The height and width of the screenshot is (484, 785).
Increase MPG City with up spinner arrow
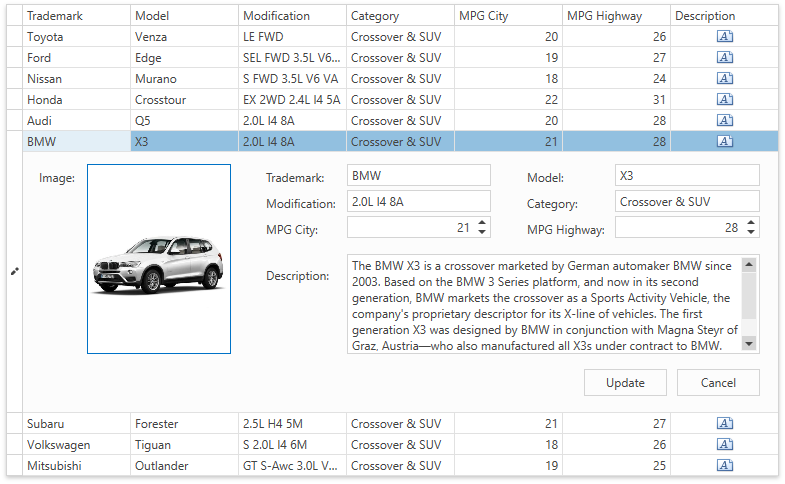[x=482, y=223]
